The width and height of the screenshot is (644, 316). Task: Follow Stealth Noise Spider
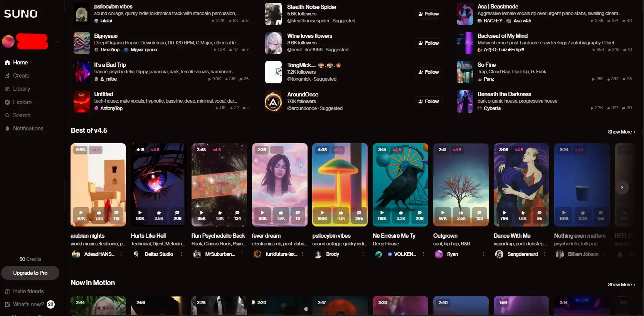429,14
